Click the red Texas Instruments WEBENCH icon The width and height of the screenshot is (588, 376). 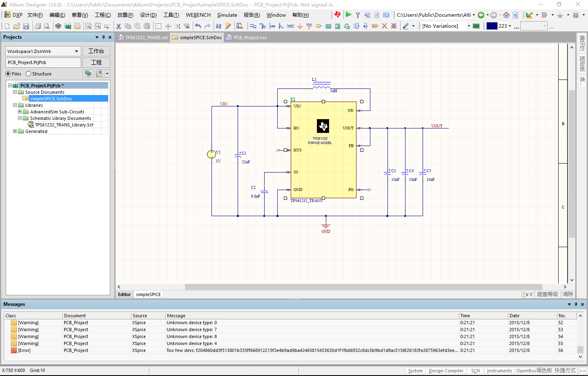[x=337, y=15]
